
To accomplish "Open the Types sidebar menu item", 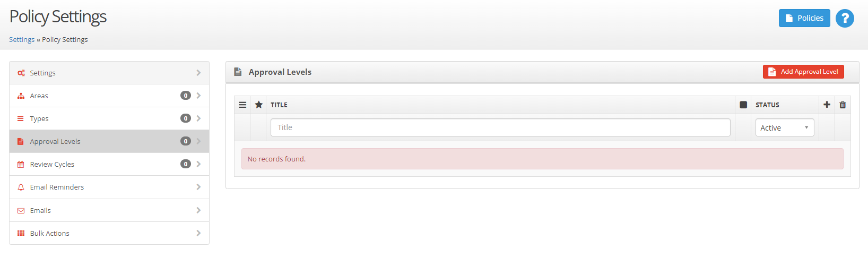I will [x=109, y=118].
